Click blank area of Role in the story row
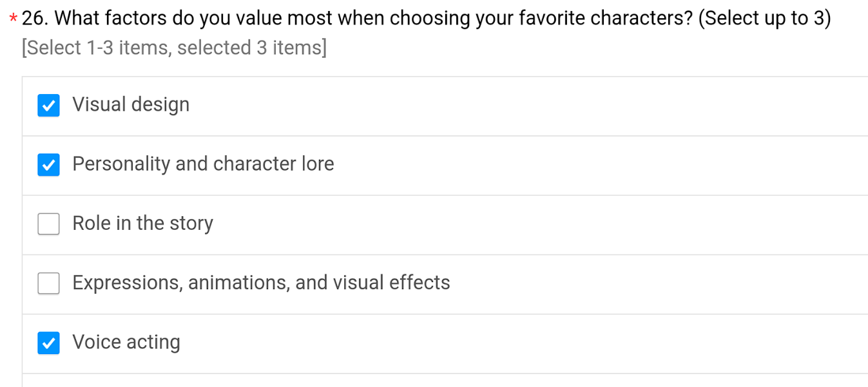 (x=541, y=224)
